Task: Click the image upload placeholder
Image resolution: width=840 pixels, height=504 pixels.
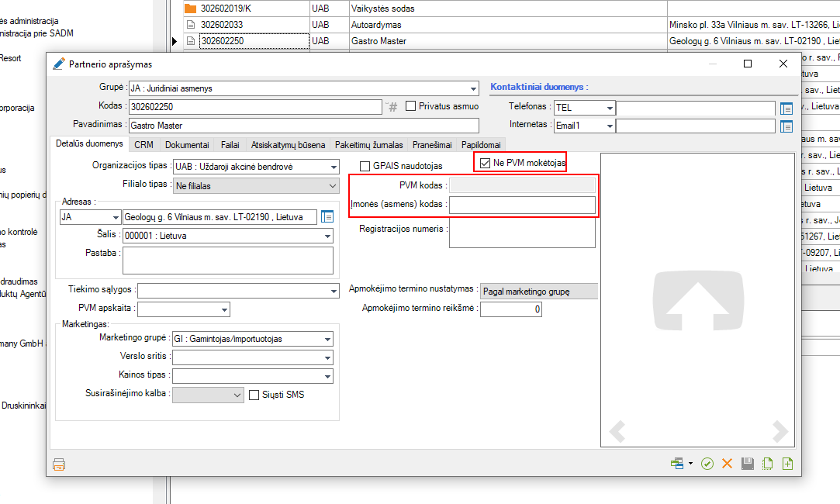Action: point(698,301)
